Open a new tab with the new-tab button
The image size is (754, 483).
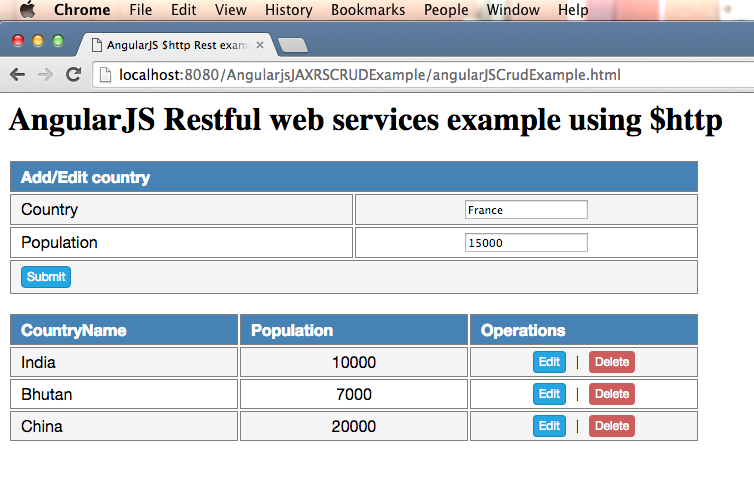click(293, 45)
